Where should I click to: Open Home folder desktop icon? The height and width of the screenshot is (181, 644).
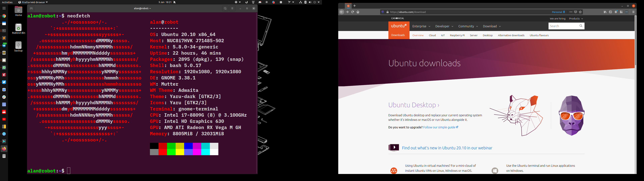pyautogui.click(x=18, y=11)
